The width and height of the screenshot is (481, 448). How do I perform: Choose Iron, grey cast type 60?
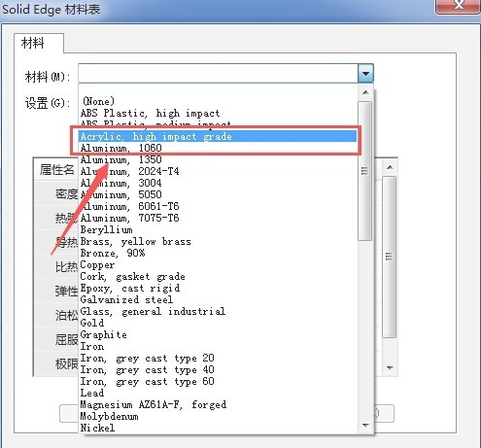click(x=219, y=381)
